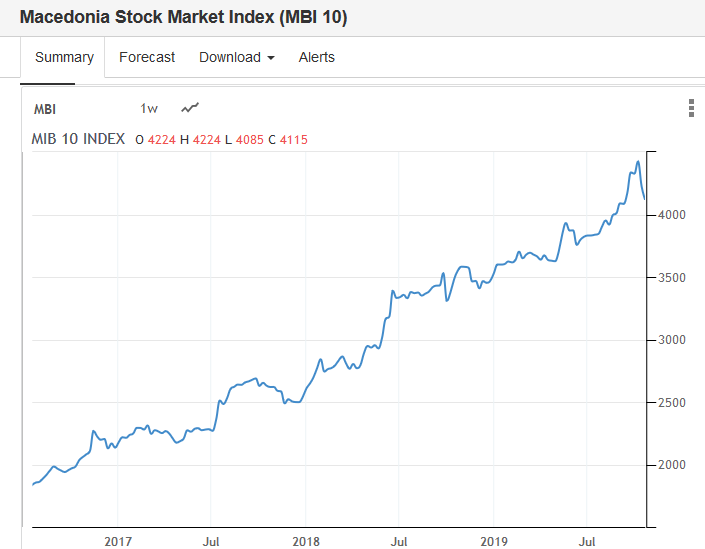Click the Macedonia Stock Market Index heading

(183, 18)
